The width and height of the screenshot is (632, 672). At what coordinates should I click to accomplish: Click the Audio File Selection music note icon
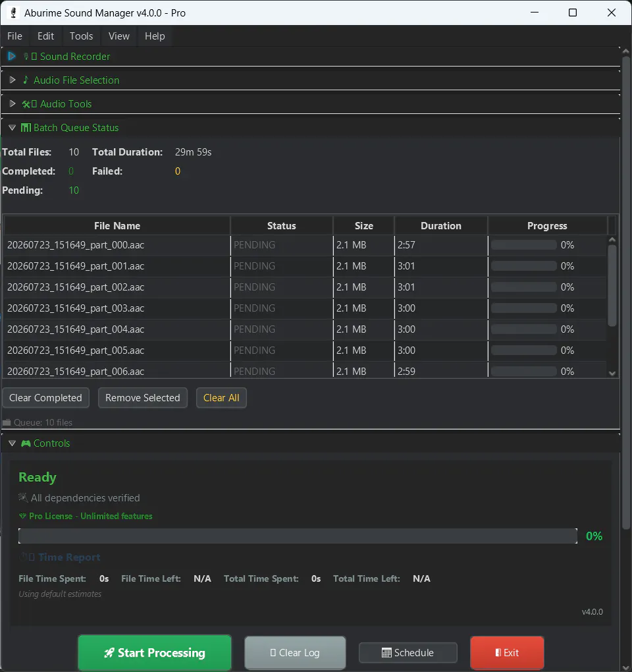[26, 80]
